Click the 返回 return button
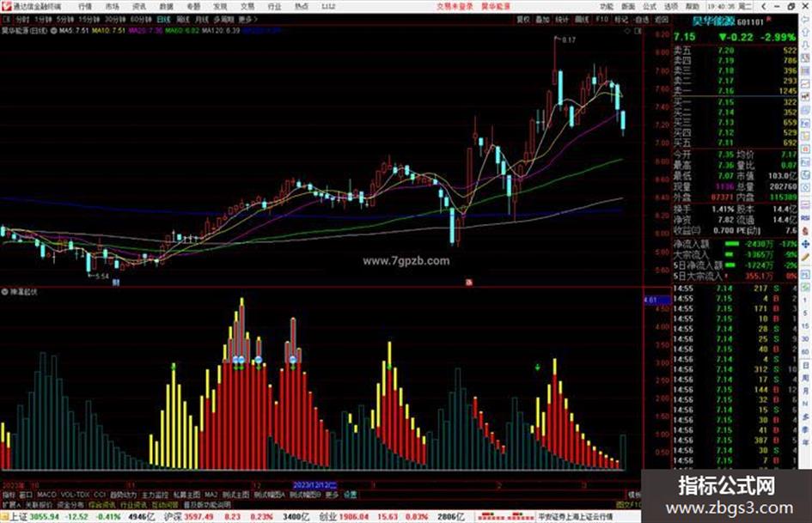Viewport: 812px width, 523px height. pyautogui.click(x=662, y=19)
